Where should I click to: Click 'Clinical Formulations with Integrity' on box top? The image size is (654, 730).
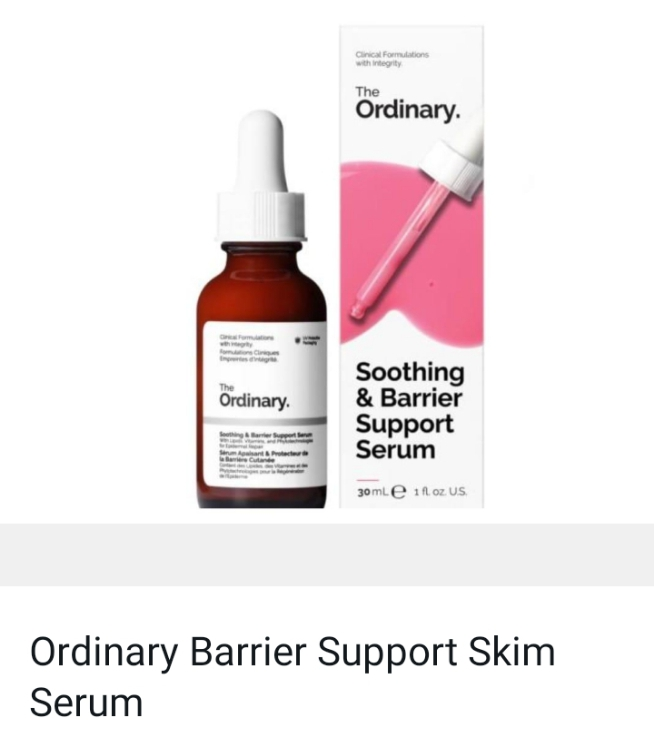pos(392,59)
